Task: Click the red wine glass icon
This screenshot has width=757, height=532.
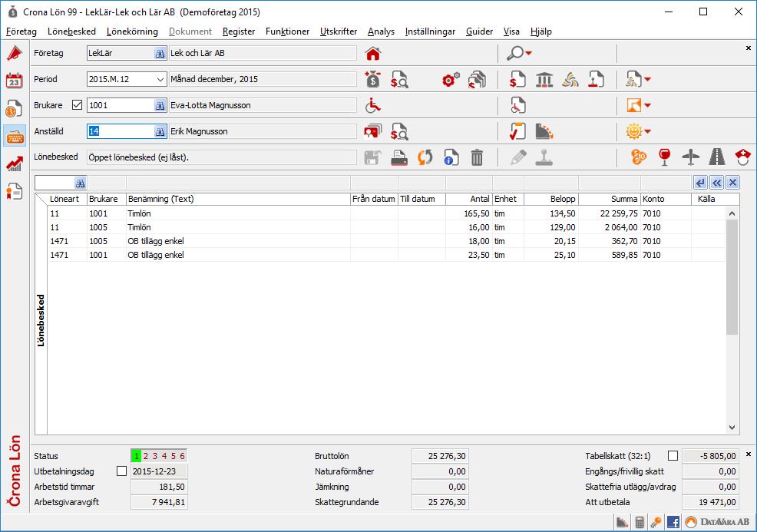Action: pos(664,157)
